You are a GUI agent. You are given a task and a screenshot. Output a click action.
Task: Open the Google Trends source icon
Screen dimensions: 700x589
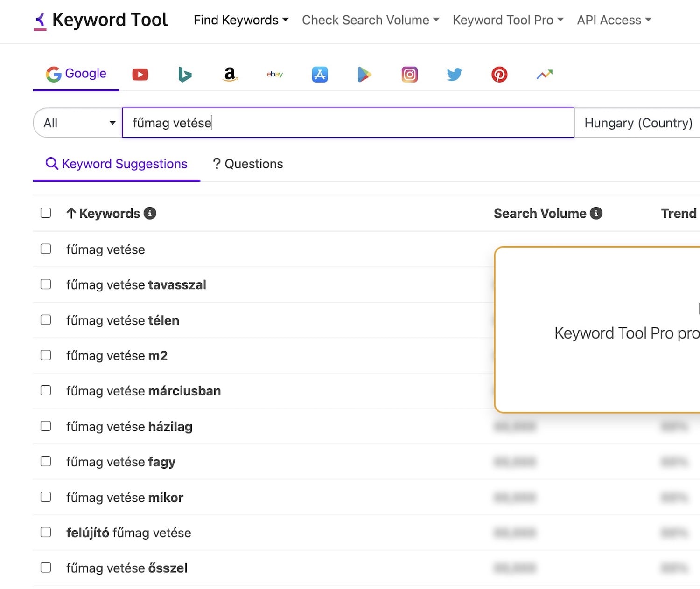point(544,75)
